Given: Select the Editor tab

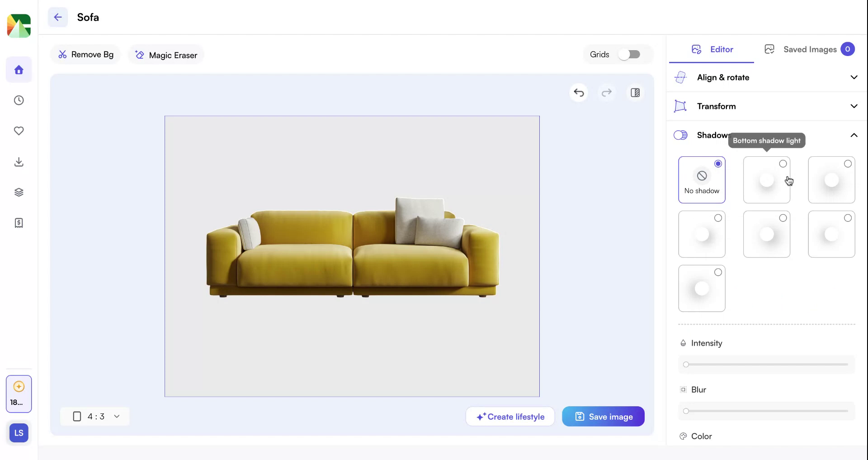Looking at the screenshot, I should pos(712,49).
